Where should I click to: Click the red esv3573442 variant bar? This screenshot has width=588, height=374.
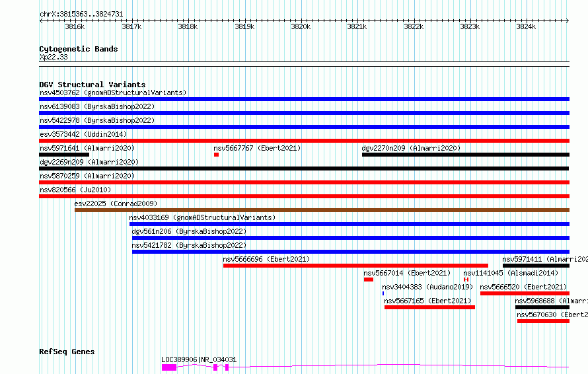click(x=304, y=141)
